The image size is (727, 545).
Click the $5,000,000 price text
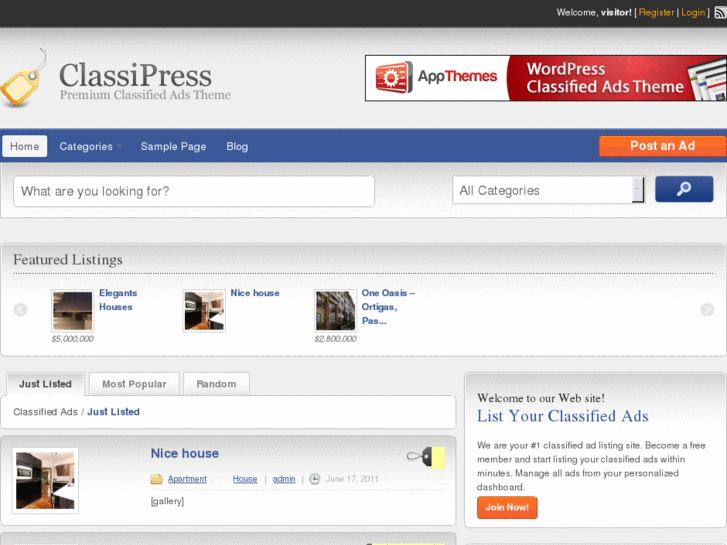point(72,339)
